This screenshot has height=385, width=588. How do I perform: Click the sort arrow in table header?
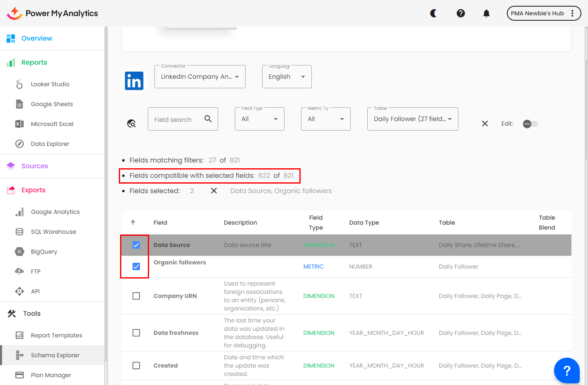tap(133, 223)
